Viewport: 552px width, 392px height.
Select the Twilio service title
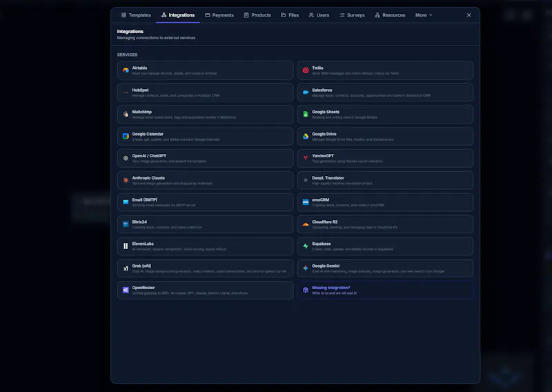[317, 68]
